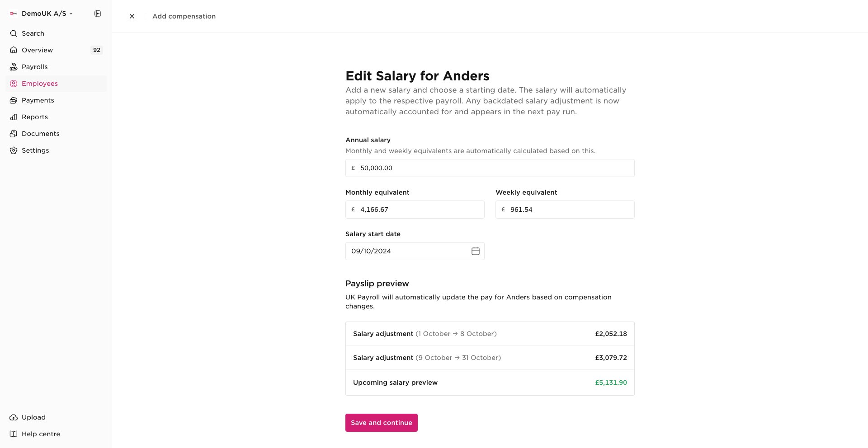Click the Weekly equivalent input field

coord(570,210)
